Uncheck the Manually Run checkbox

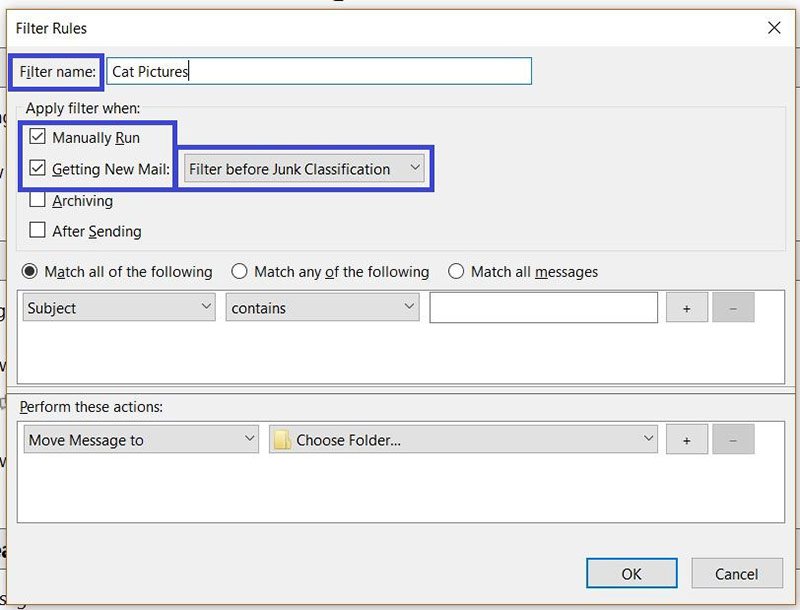point(38,137)
